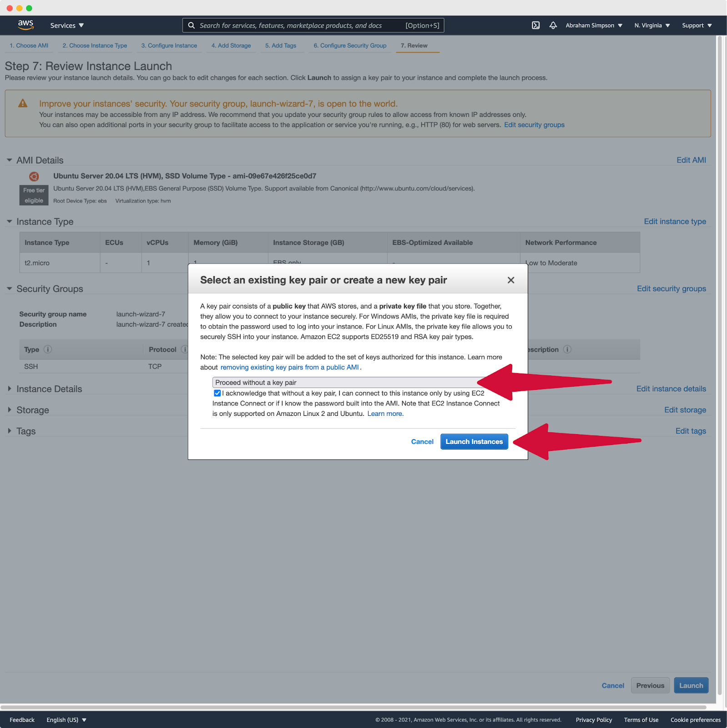
Task: Go to 4. Add Storage step
Action: [231, 45]
